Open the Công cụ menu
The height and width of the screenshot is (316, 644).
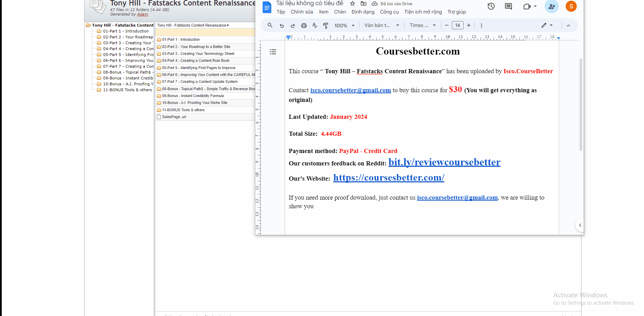click(389, 12)
